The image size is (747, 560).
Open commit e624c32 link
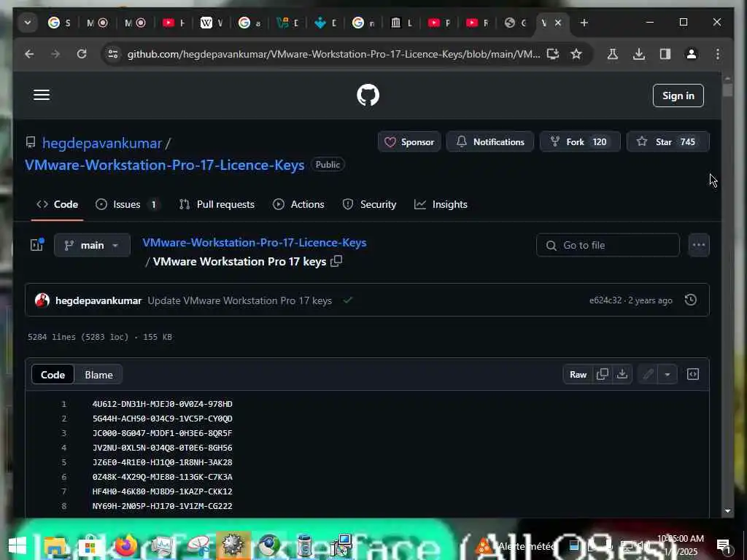coord(605,300)
